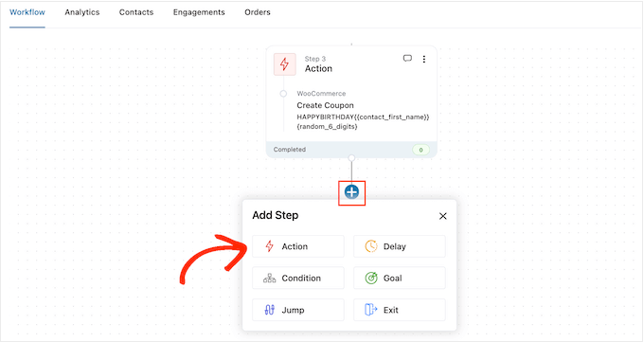
Task: Close the Add Step popup
Action: (443, 216)
